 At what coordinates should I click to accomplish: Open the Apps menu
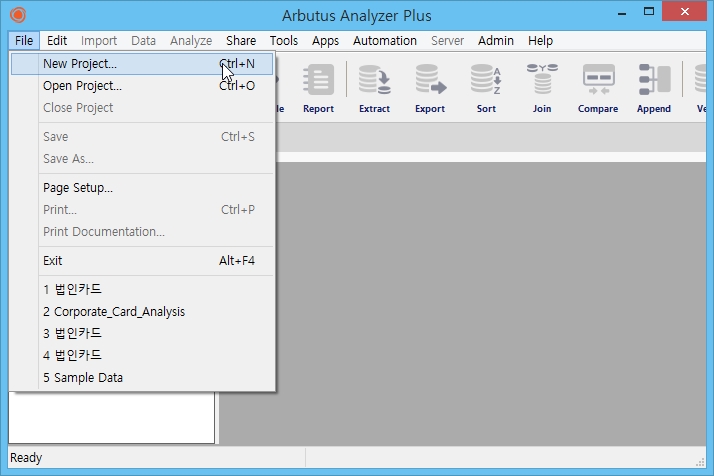(x=325, y=41)
